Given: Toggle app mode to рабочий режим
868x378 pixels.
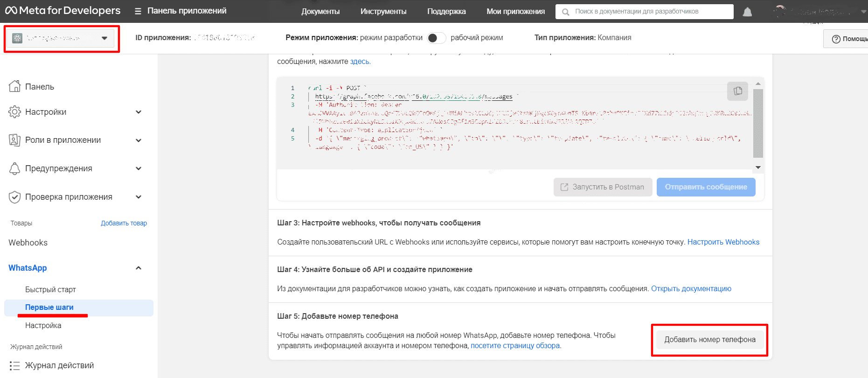Looking at the screenshot, I should (437, 38).
